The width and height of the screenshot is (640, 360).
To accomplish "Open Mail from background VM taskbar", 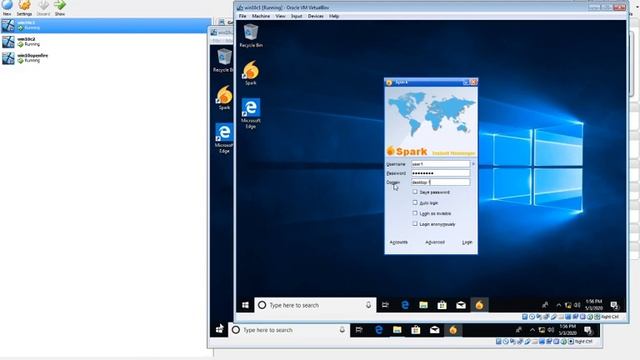I will 435,330.
